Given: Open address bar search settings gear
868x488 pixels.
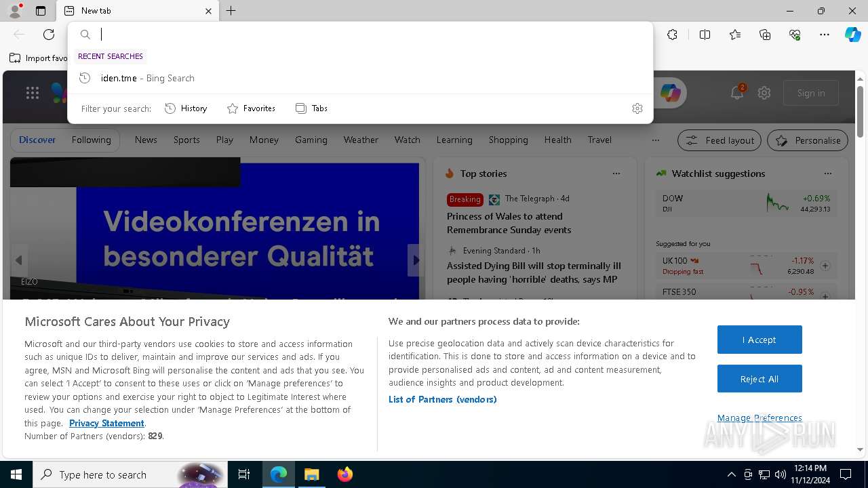Looking at the screenshot, I should coord(637,108).
